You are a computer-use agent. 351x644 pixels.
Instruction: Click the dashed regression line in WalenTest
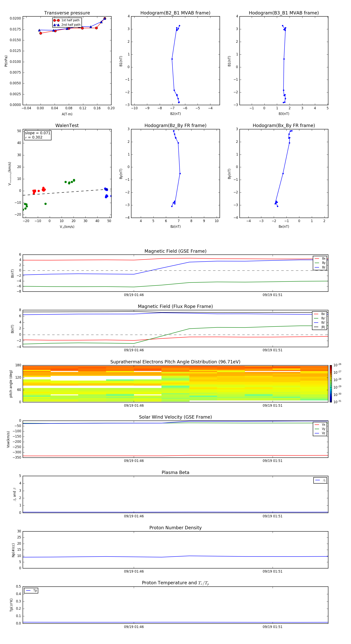67,192
